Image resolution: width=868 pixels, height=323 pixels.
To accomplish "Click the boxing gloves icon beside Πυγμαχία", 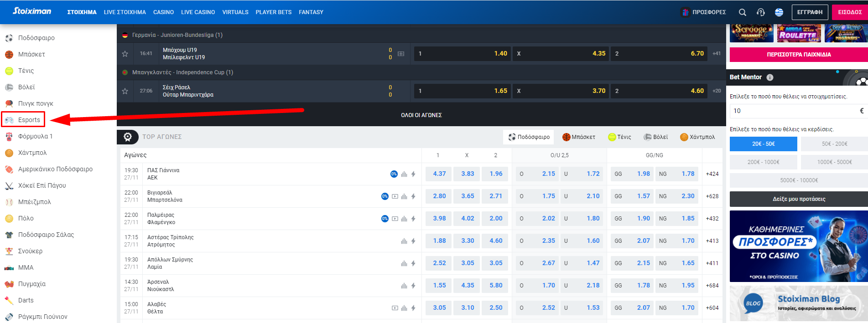I will [x=9, y=284].
